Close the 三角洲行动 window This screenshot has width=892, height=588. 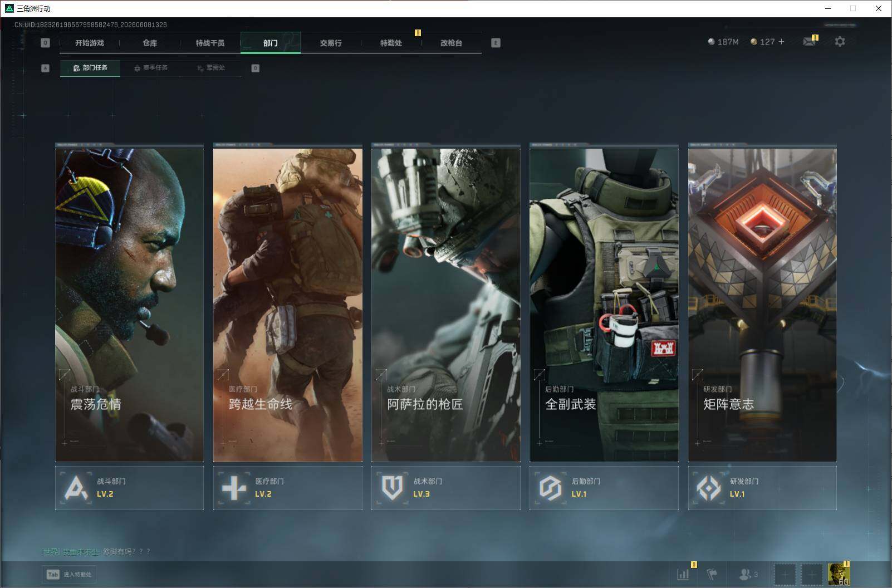point(879,8)
